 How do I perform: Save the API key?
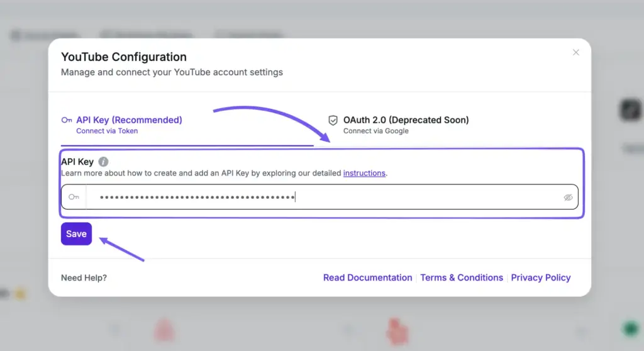[76, 233]
